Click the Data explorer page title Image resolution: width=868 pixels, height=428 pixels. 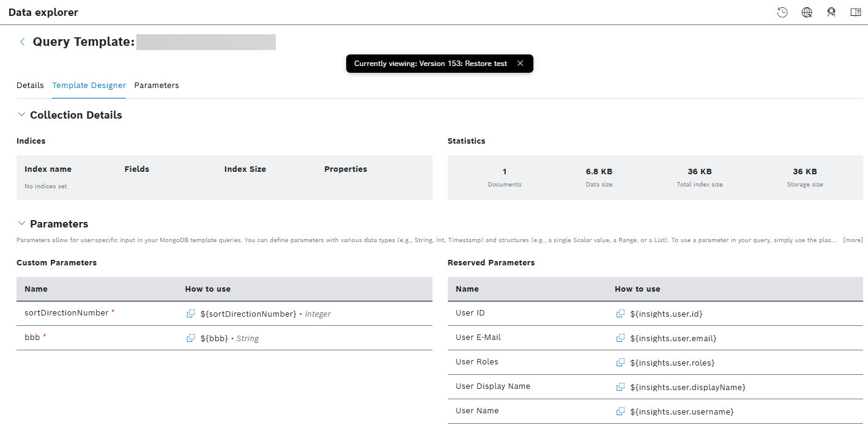click(43, 12)
